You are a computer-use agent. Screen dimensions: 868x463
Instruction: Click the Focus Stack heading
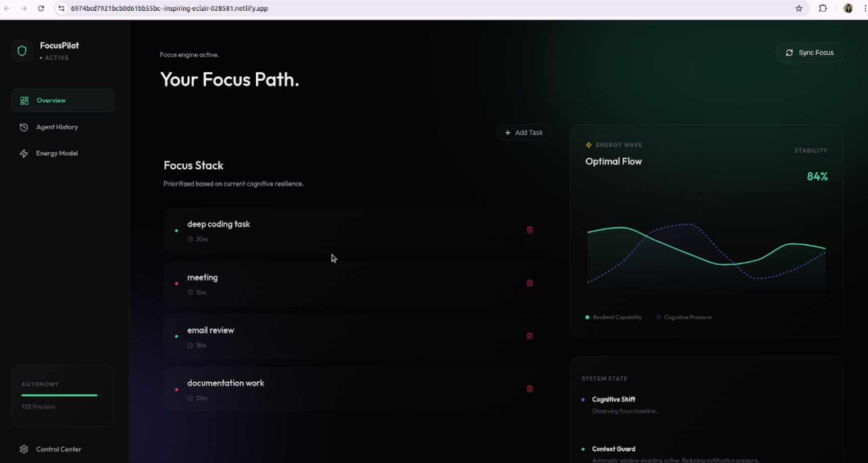click(x=194, y=166)
